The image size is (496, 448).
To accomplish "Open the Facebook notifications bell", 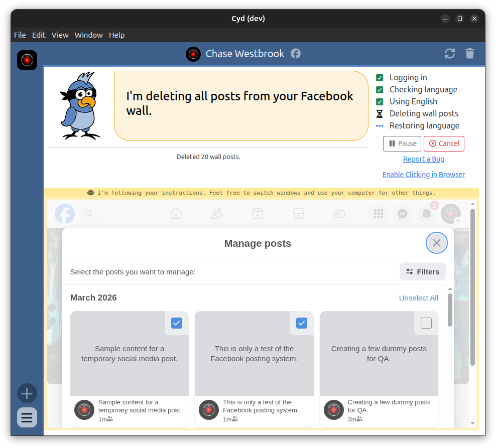I will point(427,214).
